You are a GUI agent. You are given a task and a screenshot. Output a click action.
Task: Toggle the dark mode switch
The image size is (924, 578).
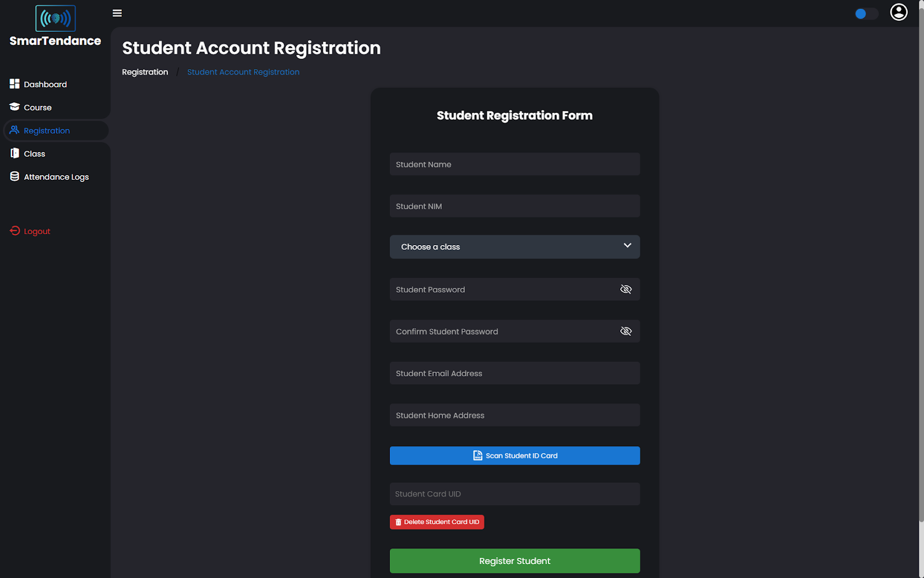pyautogui.click(x=866, y=13)
